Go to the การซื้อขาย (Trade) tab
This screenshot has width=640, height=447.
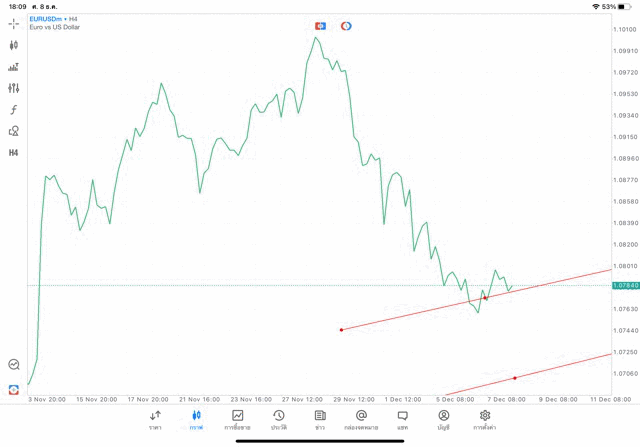237,419
